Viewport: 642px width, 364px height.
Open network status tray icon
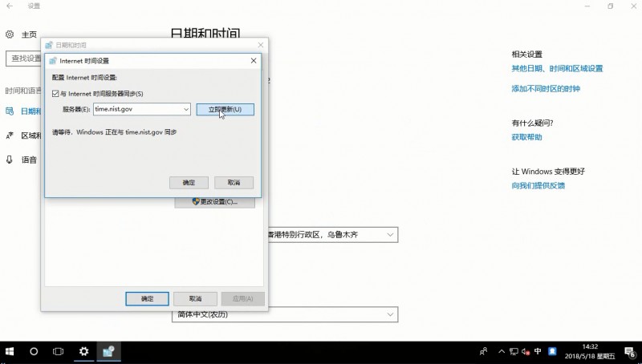(x=514, y=351)
